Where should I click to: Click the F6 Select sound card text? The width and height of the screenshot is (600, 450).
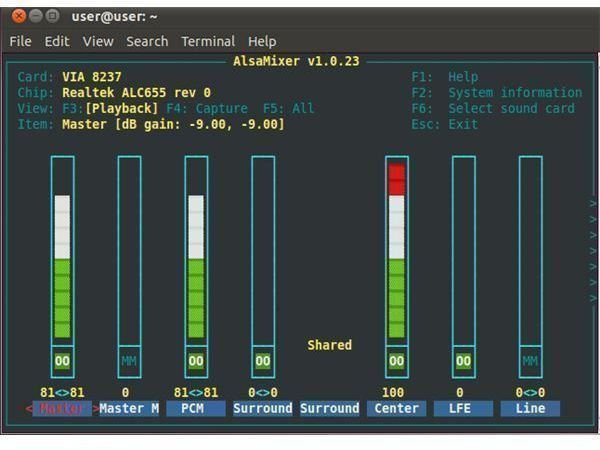pos(493,109)
